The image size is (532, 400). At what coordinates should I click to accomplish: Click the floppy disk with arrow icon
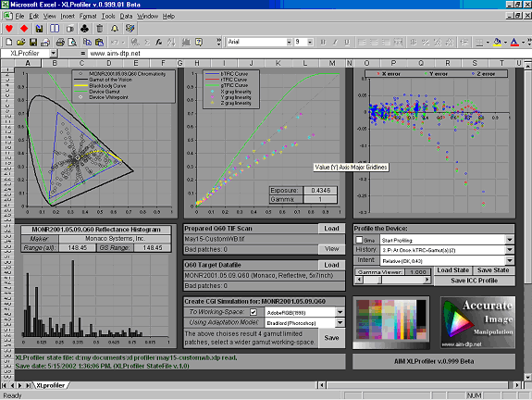pos(40,29)
